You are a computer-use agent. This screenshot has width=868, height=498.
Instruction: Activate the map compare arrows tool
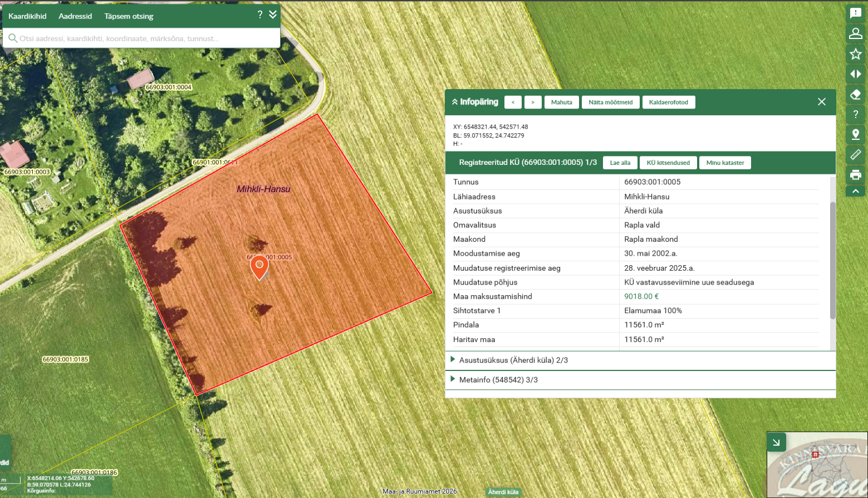(856, 74)
